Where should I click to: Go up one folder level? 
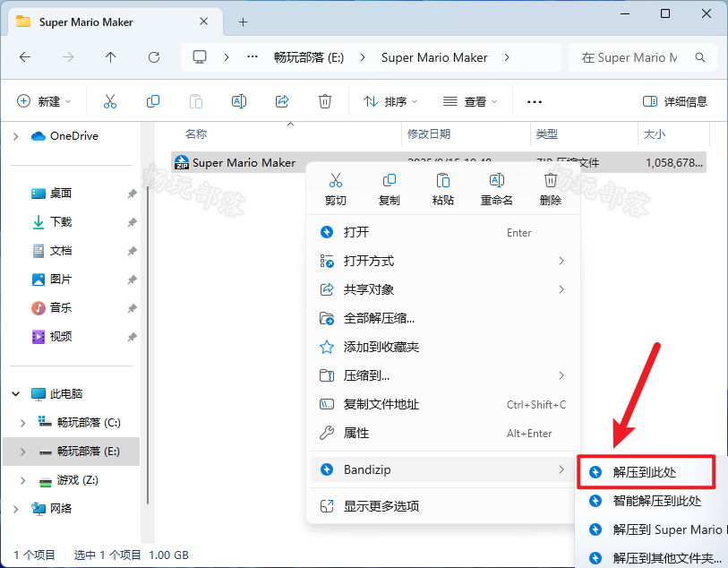110,57
